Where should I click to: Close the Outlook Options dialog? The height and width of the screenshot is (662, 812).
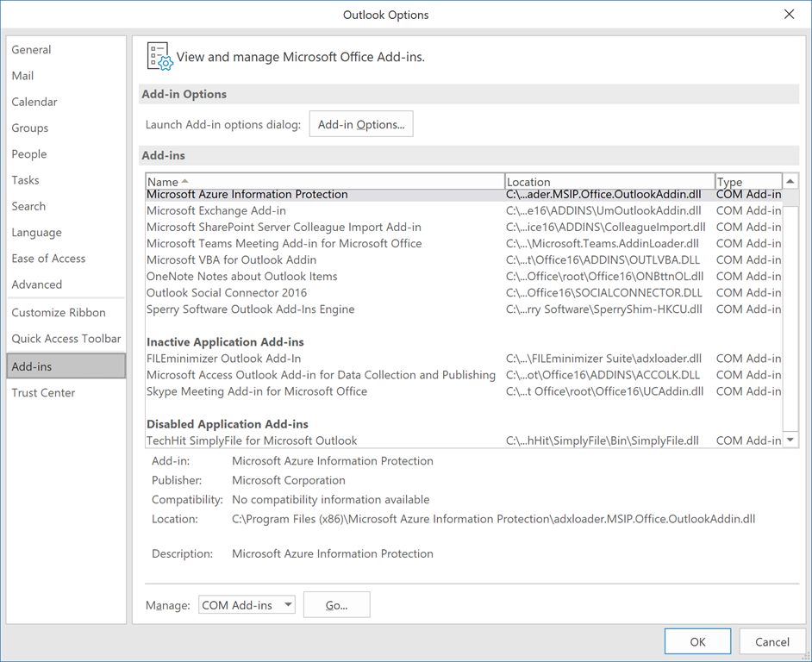789,15
